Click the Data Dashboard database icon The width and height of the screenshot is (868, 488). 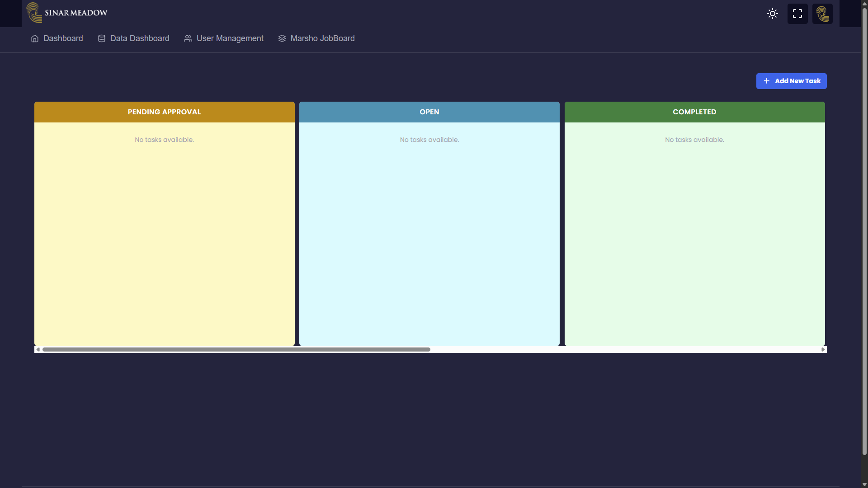tap(102, 38)
